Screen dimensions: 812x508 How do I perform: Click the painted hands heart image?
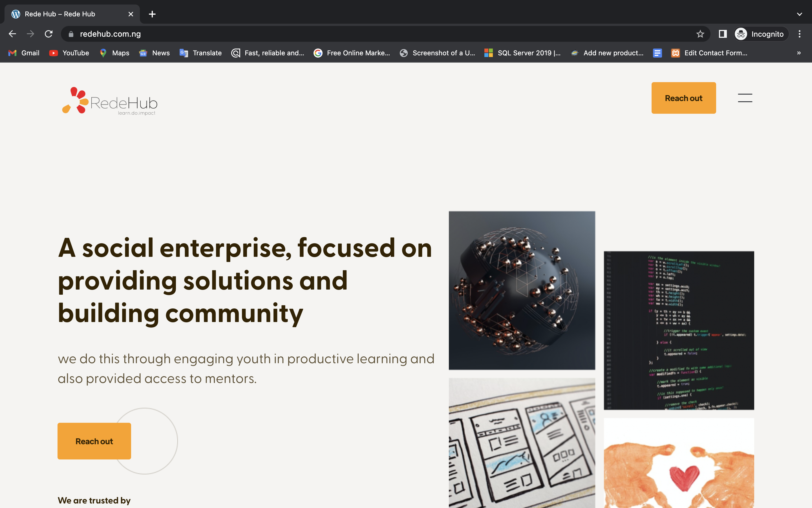[x=679, y=463]
